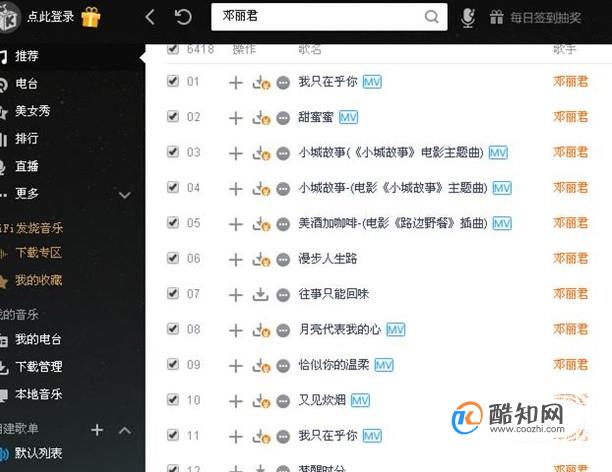Click the search field containing 邓丽君

329,16
